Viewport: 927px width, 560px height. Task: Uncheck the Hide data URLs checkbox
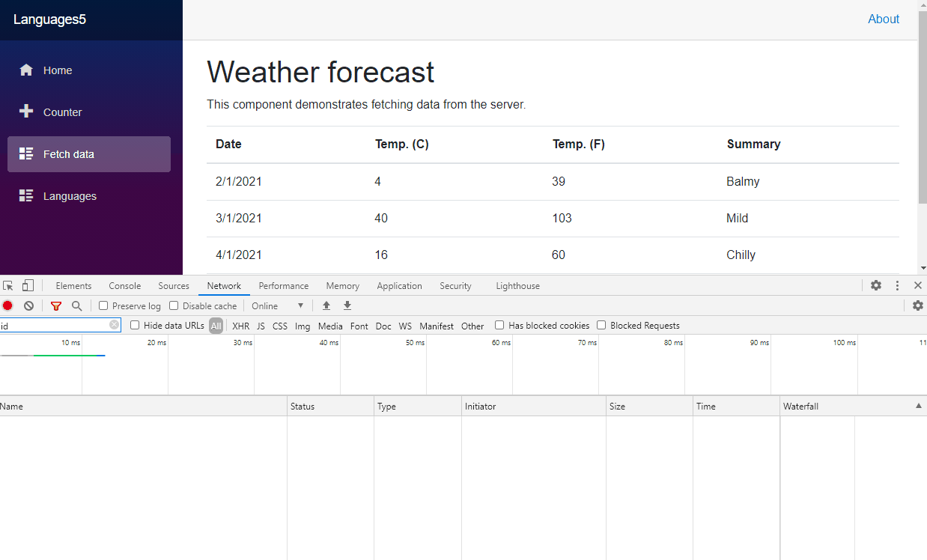pos(135,325)
